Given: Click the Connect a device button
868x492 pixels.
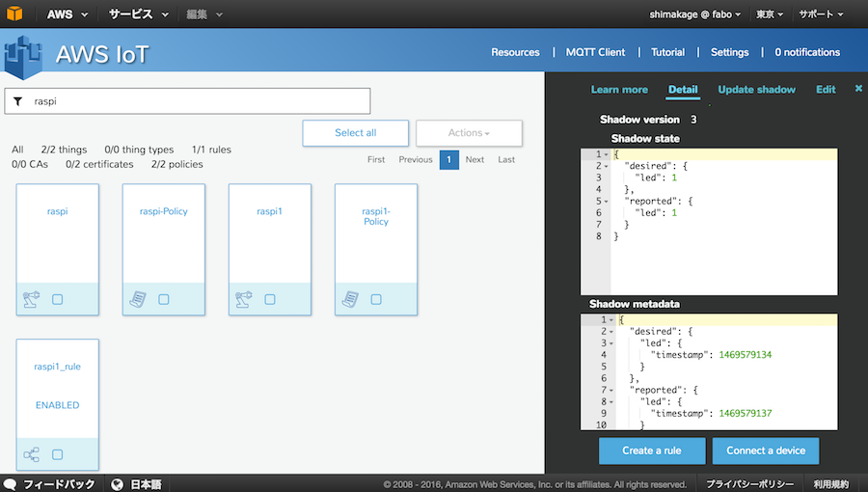Looking at the screenshot, I should pyautogui.click(x=766, y=451).
